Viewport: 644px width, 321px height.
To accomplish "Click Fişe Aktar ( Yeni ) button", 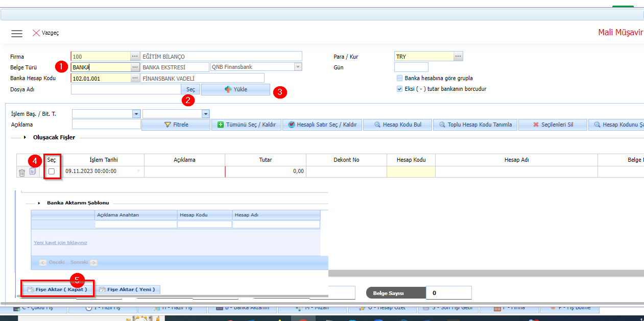I will (x=129, y=289).
